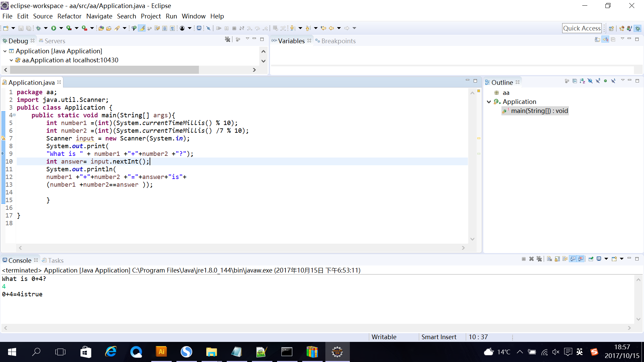Toggle Show Logical Structure in Variables view

pos(605,39)
